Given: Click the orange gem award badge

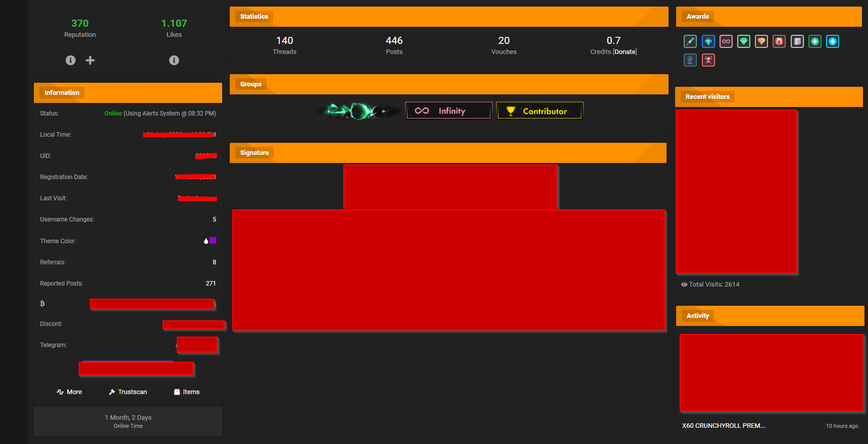Looking at the screenshot, I should coord(761,41).
